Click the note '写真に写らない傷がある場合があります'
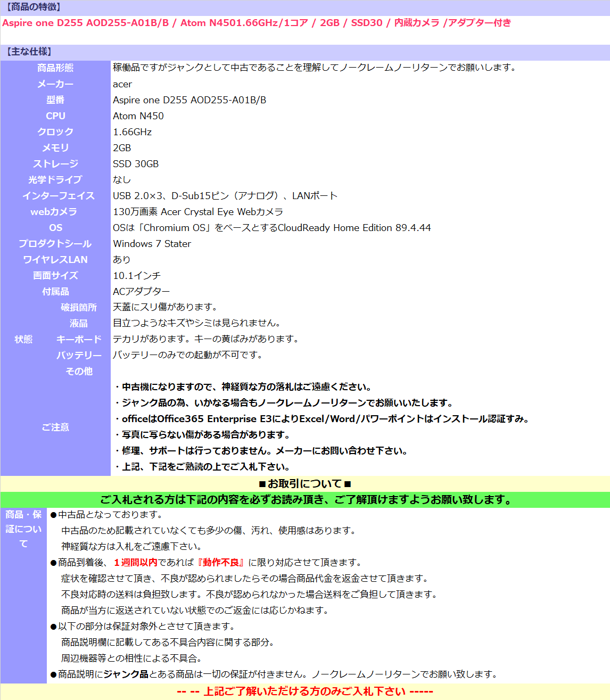Viewport: 610px width, 700px height. click(x=203, y=435)
